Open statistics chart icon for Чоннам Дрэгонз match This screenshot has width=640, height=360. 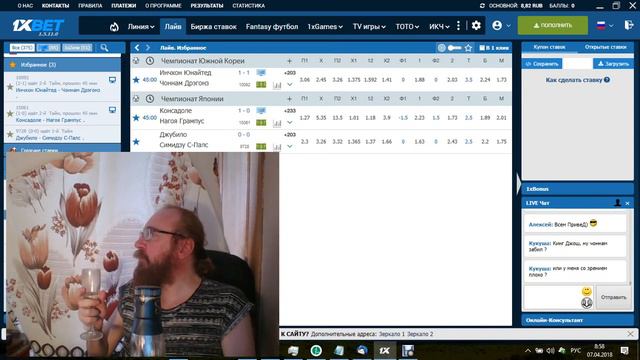click(277, 85)
